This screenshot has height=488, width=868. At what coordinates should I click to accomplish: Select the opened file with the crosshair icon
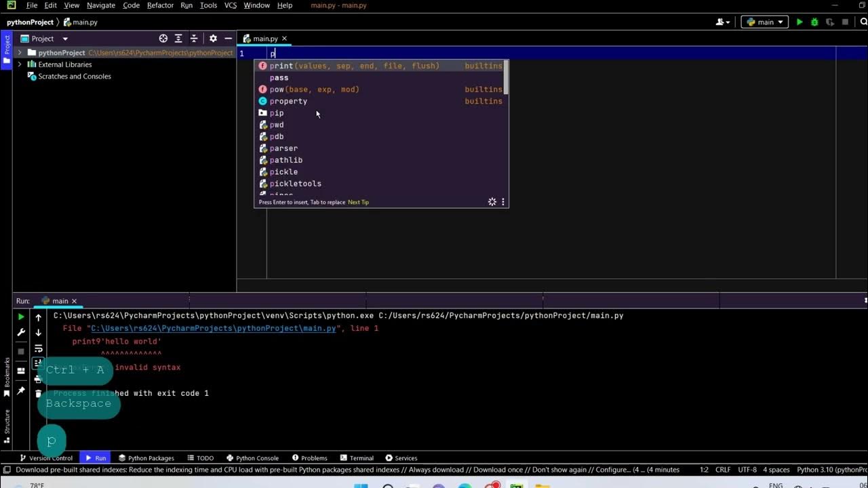point(163,39)
